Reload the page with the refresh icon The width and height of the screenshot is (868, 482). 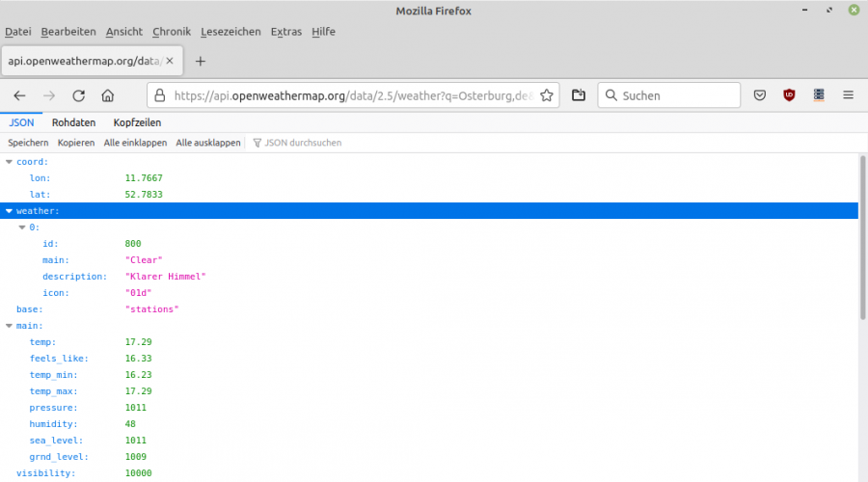[79, 95]
